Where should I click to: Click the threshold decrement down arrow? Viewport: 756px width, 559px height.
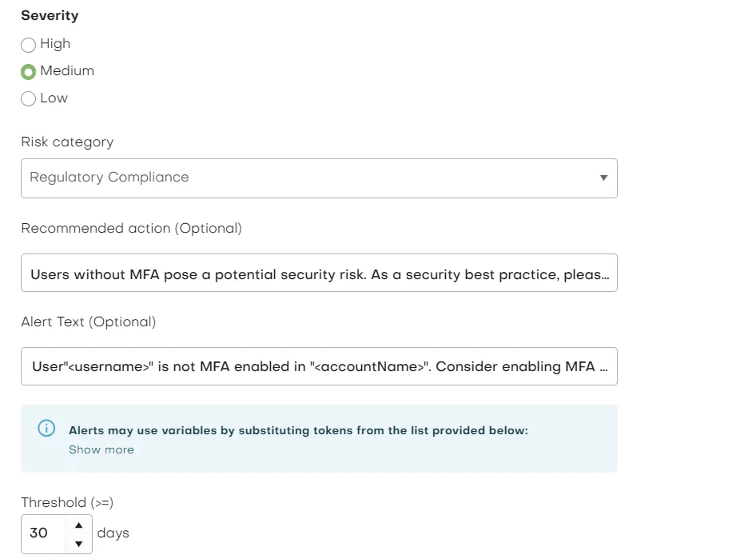tap(79, 544)
